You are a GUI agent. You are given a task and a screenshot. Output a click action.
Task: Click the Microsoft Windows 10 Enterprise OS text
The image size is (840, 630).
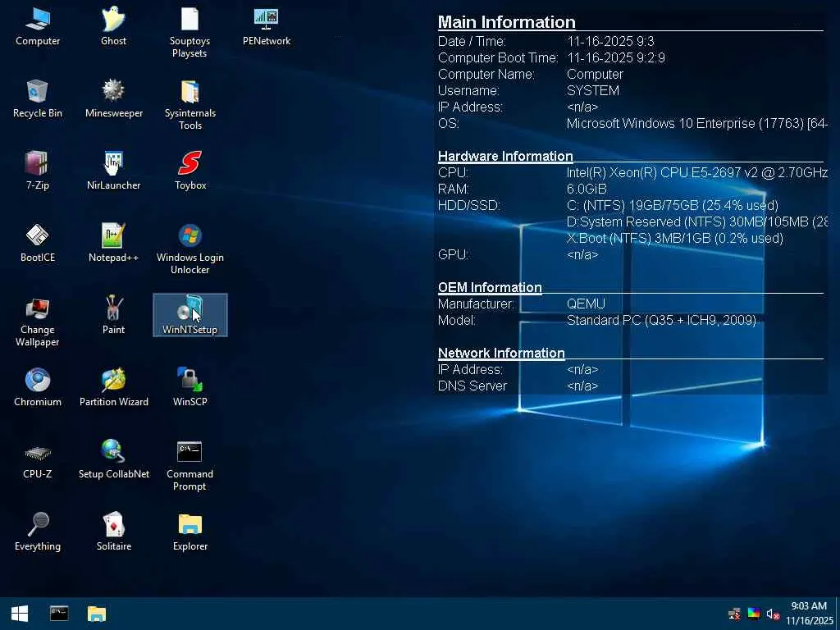click(697, 123)
